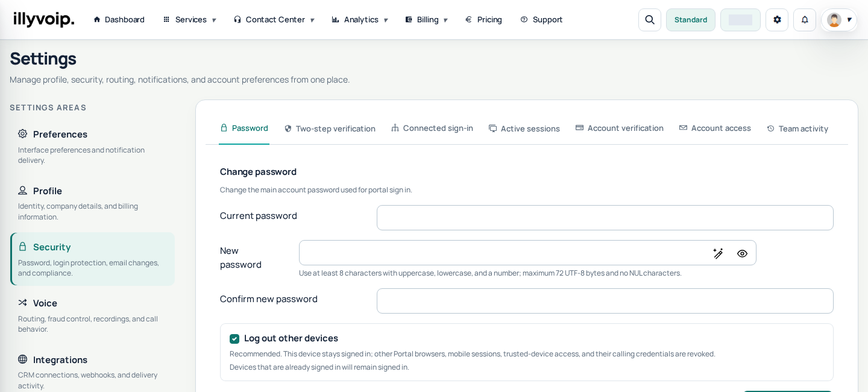Focus the New password field
Image resolution: width=868 pixels, height=392 pixels.
pos(527,253)
